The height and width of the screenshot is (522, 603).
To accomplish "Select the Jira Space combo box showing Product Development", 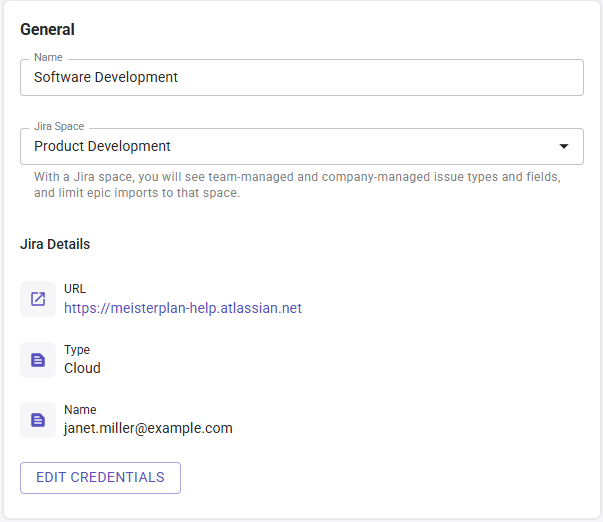I will 302,147.
